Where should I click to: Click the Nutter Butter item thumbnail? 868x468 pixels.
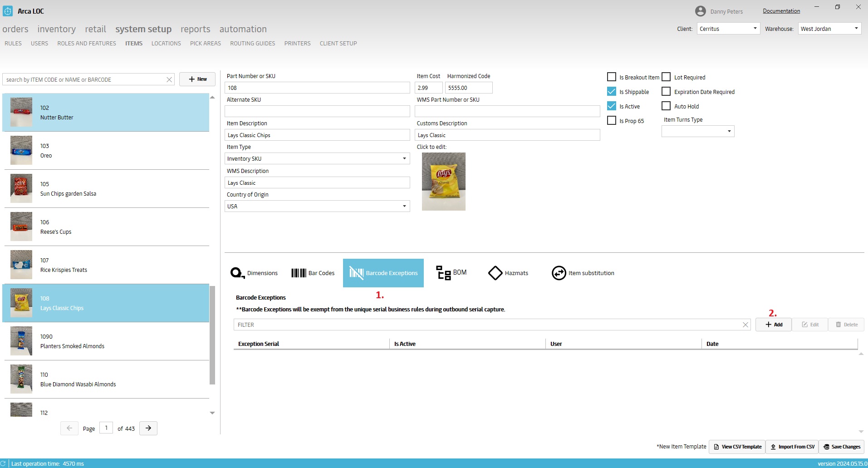[21, 112]
